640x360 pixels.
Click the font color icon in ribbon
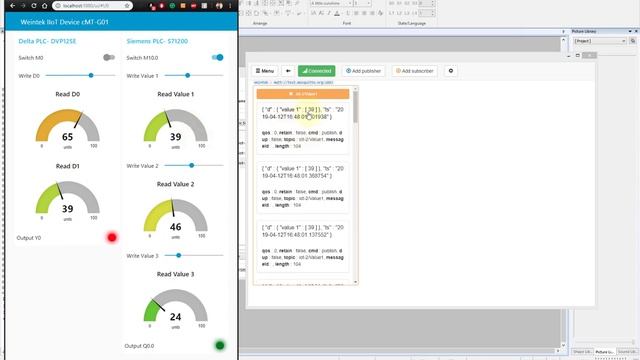[337, 13]
